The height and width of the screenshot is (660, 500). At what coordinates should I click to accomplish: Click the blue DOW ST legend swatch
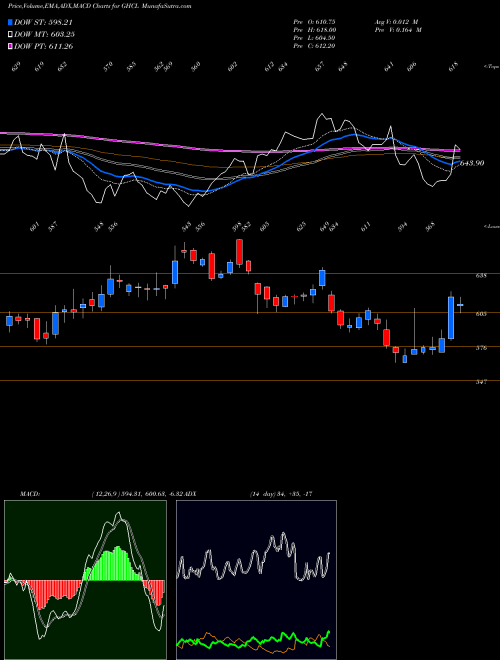click(11, 22)
